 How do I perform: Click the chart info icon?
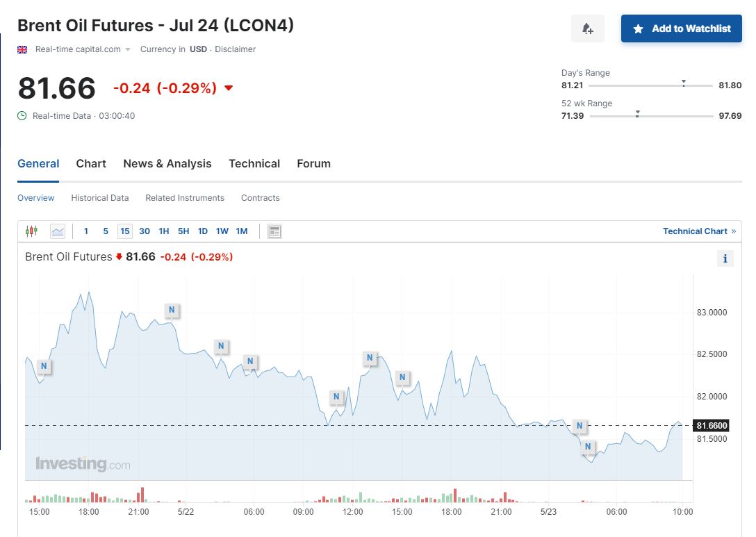click(725, 258)
